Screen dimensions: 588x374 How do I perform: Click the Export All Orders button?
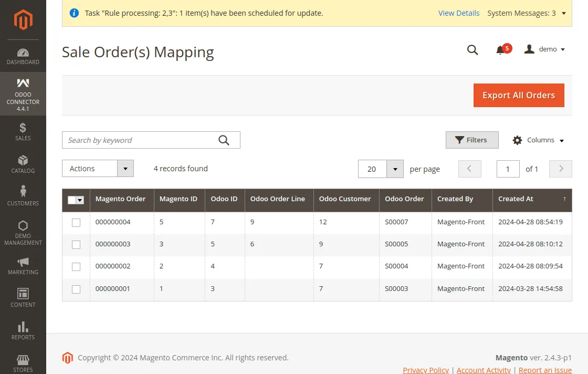[519, 95]
